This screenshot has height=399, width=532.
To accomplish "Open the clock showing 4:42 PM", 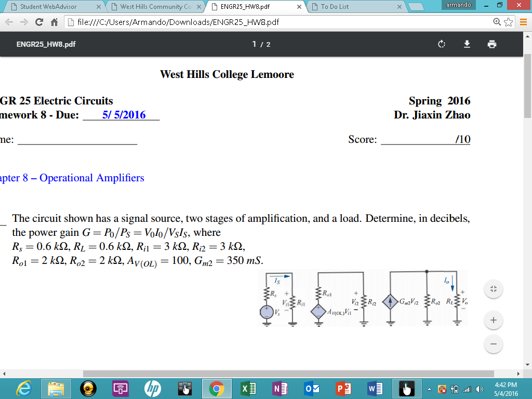I will point(506,389).
